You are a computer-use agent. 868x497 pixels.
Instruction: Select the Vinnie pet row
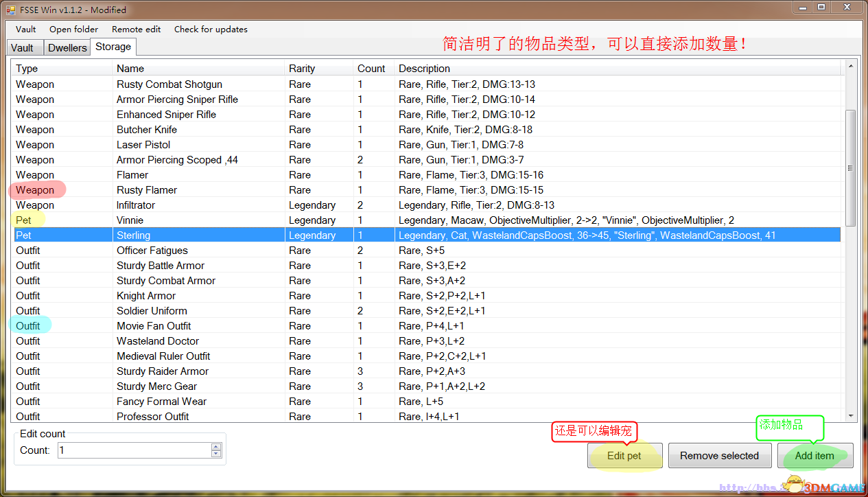click(x=426, y=220)
